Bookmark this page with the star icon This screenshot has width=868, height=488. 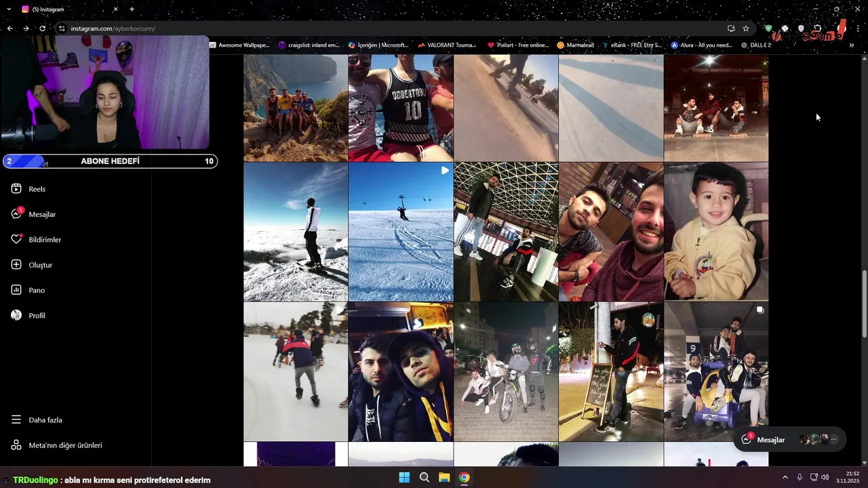[x=746, y=28]
